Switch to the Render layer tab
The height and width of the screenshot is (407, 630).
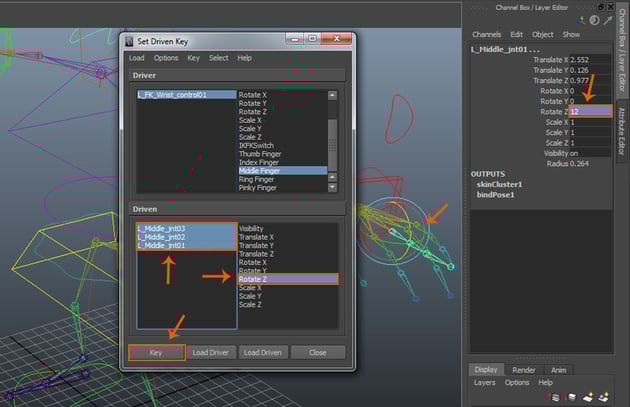click(x=524, y=369)
